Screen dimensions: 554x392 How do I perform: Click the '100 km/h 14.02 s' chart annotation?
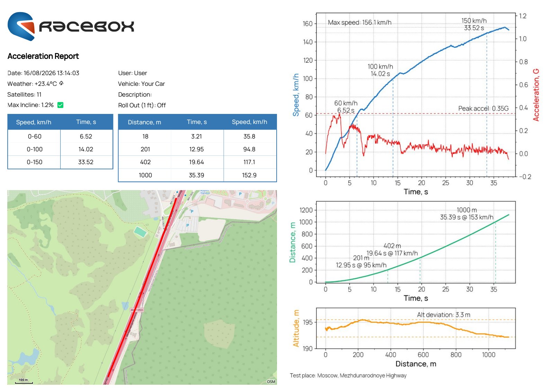tap(380, 70)
